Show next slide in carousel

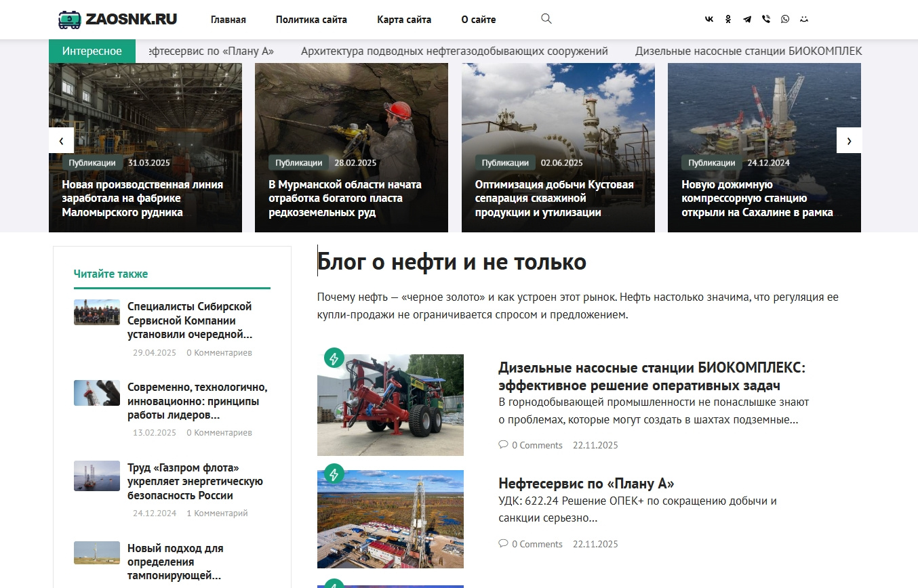coord(849,140)
